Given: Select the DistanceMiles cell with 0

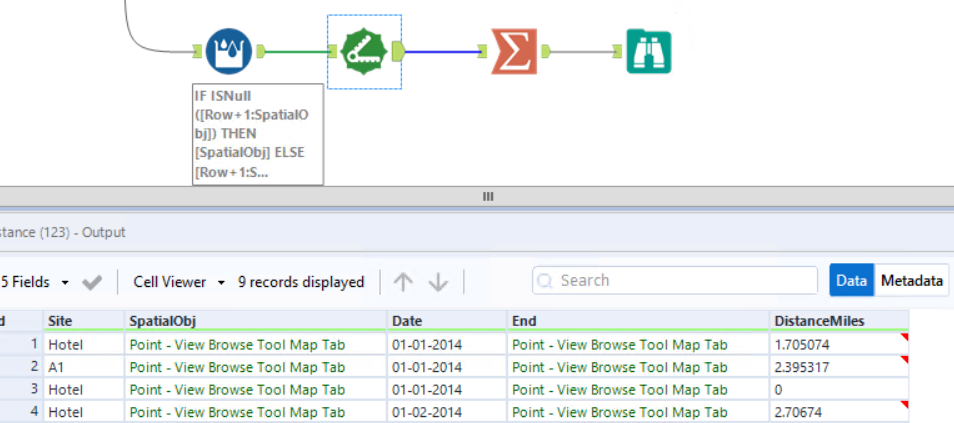Looking at the screenshot, I should click(x=839, y=390).
